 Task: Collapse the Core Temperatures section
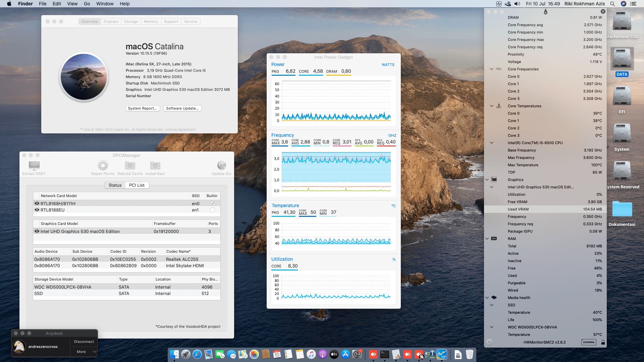[x=492, y=106]
